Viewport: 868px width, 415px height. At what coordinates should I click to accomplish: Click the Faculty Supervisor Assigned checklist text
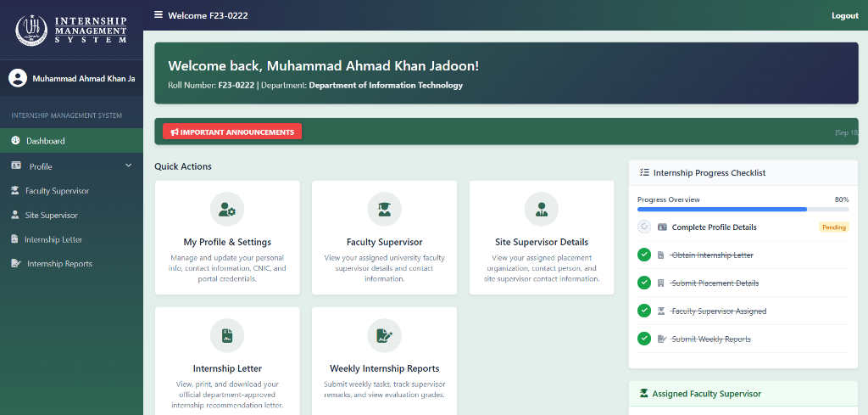tap(718, 311)
